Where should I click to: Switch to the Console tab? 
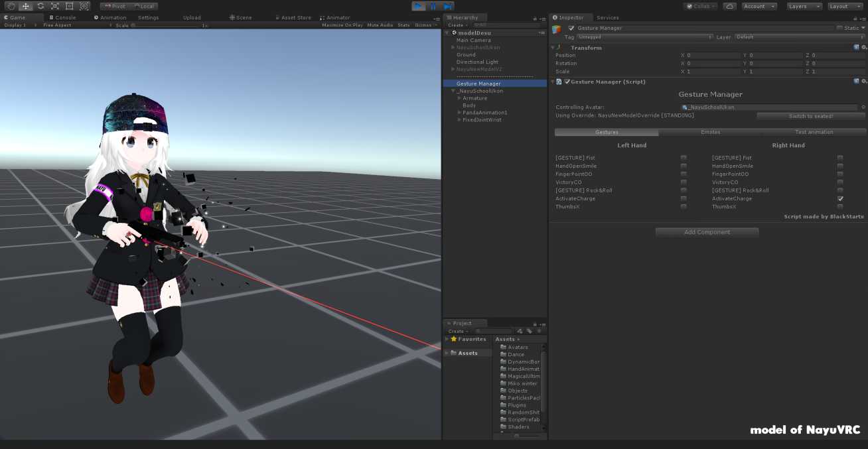[x=62, y=17]
